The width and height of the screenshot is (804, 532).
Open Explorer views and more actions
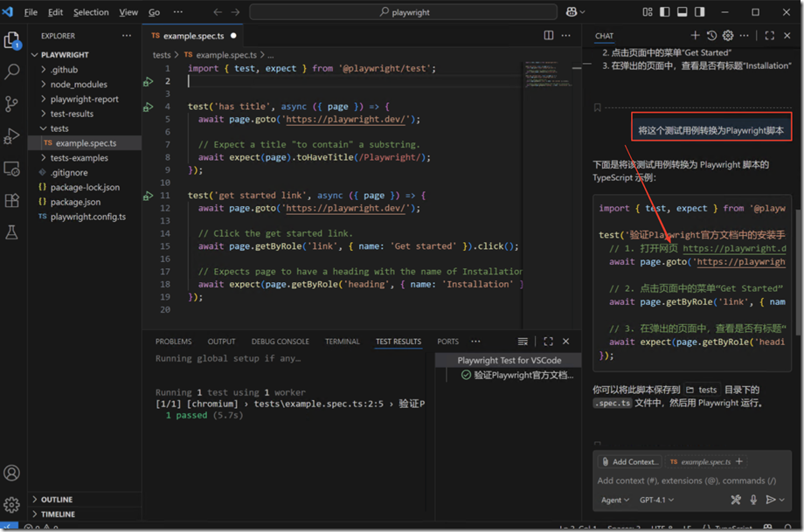pyautogui.click(x=127, y=35)
